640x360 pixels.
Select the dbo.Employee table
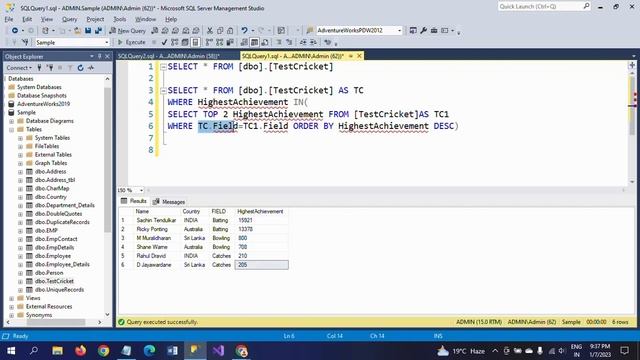53,256
